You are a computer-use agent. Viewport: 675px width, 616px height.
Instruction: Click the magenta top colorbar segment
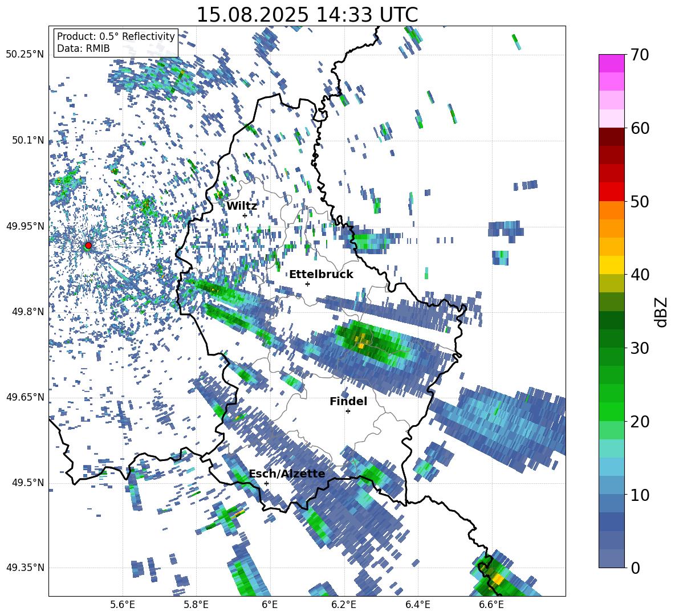[x=611, y=64]
